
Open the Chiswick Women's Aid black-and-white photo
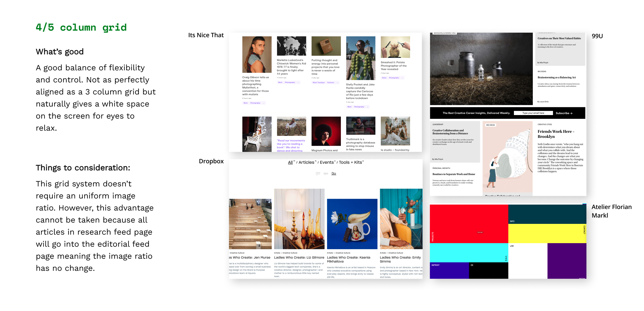coord(292,46)
